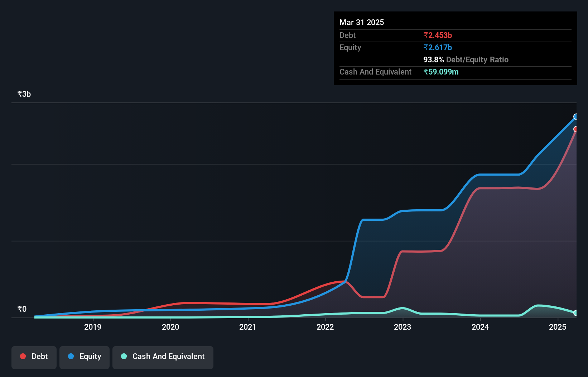588x377 pixels.
Task: Expand the Equity row in the tooltip
Action: tap(350, 47)
